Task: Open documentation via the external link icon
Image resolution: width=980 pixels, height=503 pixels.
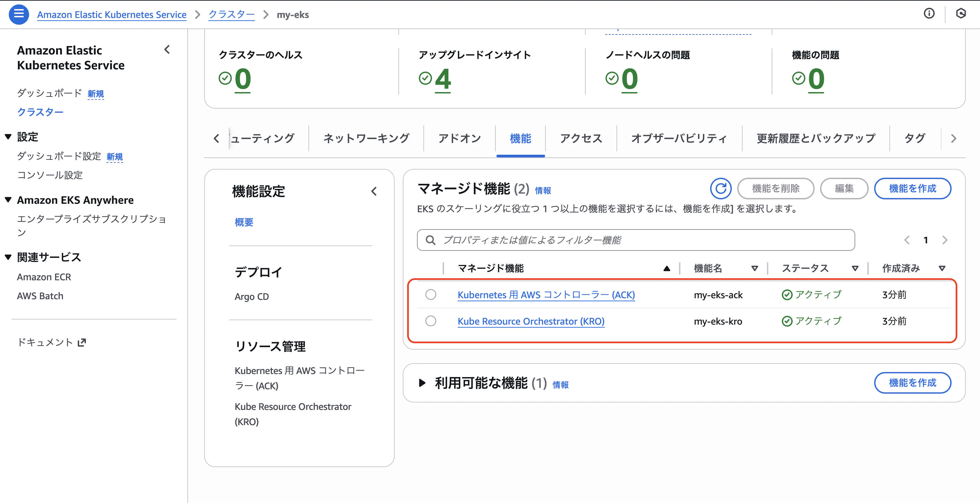Action: pos(82,342)
